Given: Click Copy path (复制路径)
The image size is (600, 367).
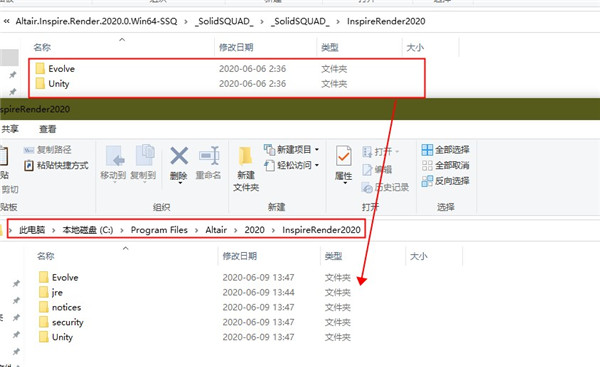Looking at the screenshot, I should coord(47,150).
